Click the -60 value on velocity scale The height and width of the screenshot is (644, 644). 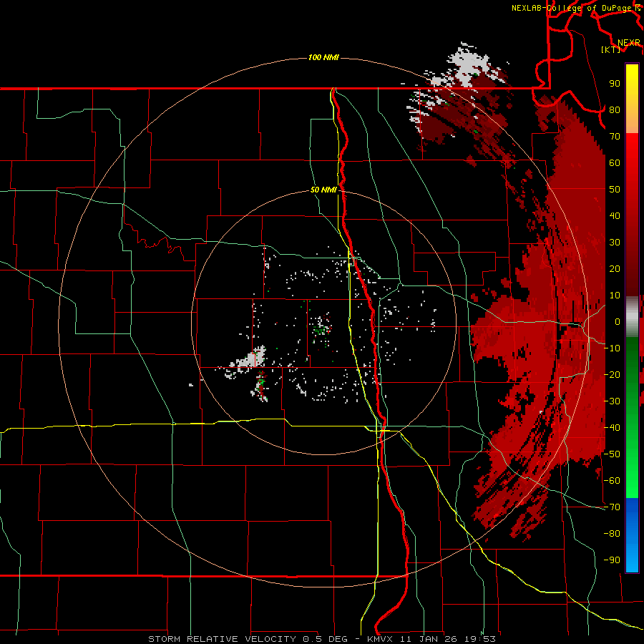click(612, 481)
